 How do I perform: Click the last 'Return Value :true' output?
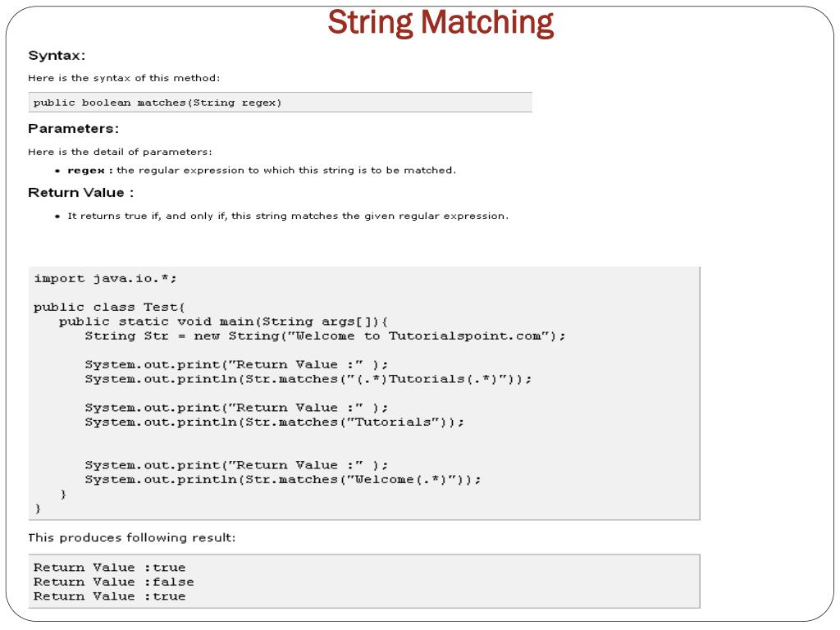109,596
